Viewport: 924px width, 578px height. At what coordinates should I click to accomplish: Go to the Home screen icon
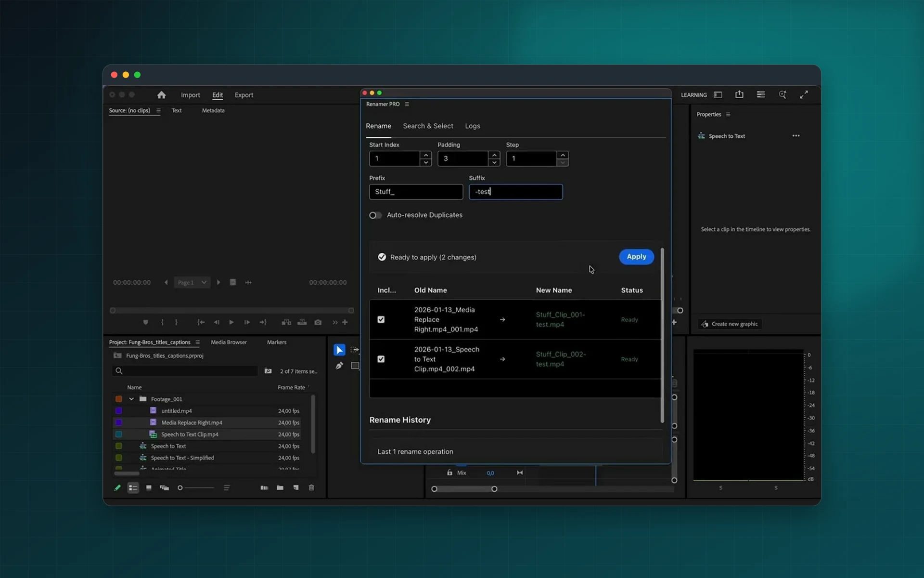(161, 95)
